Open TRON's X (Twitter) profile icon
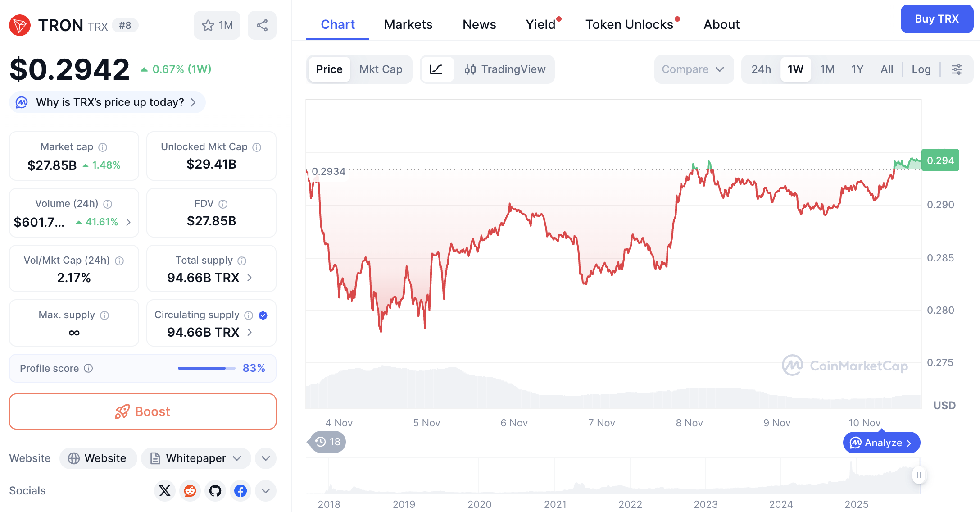This screenshot has width=980, height=512. point(165,491)
